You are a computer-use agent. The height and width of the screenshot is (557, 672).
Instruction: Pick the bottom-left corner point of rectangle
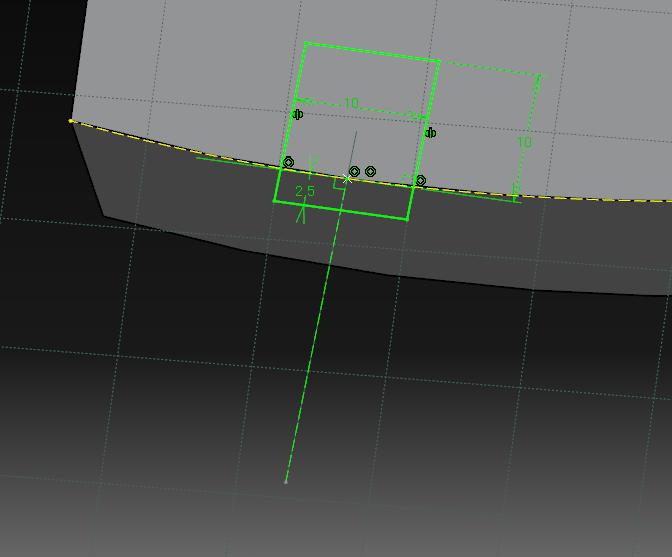(274, 201)
